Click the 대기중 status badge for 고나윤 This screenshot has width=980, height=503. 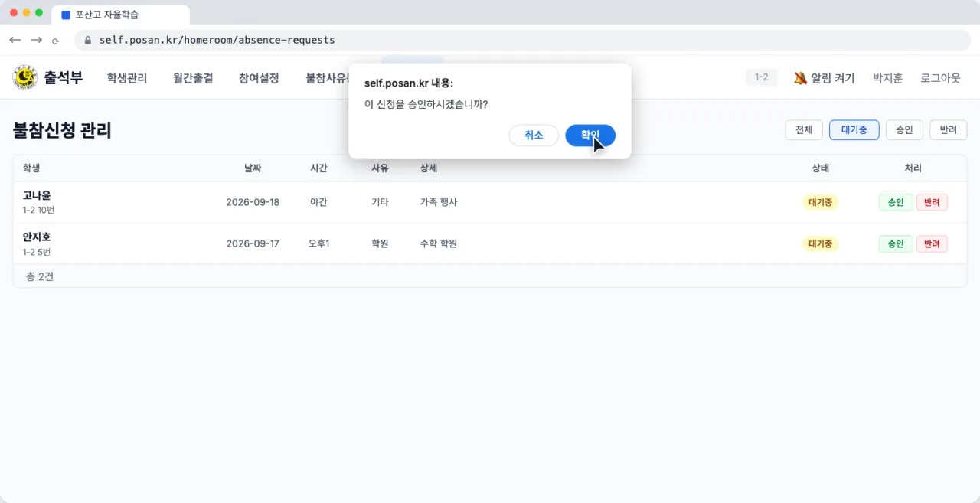tap(820, 202)
